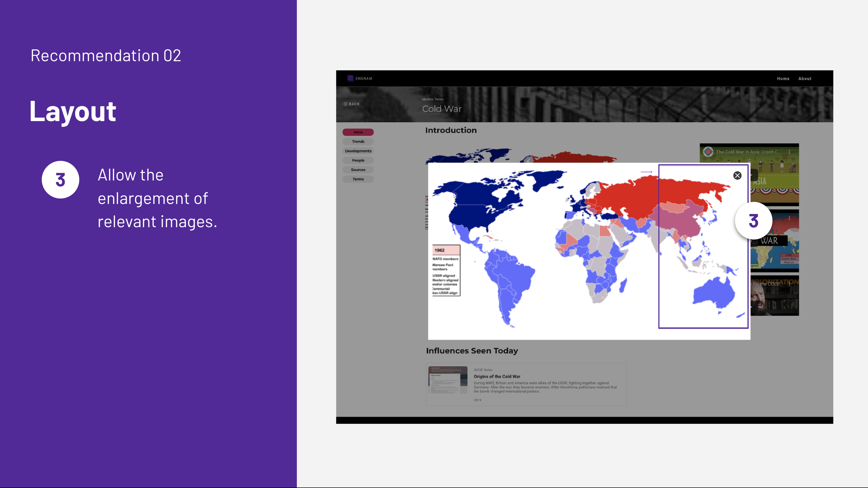
Task: Select the Intro sidebar tab
Action: pos(358,132)
